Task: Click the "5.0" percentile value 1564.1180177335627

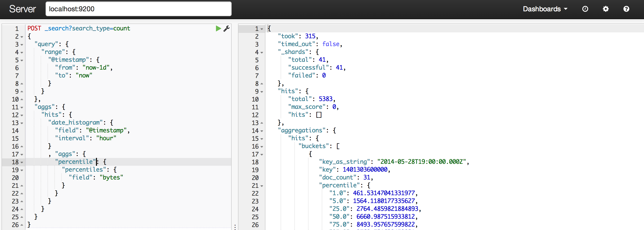Action: (x=384, y=201)
